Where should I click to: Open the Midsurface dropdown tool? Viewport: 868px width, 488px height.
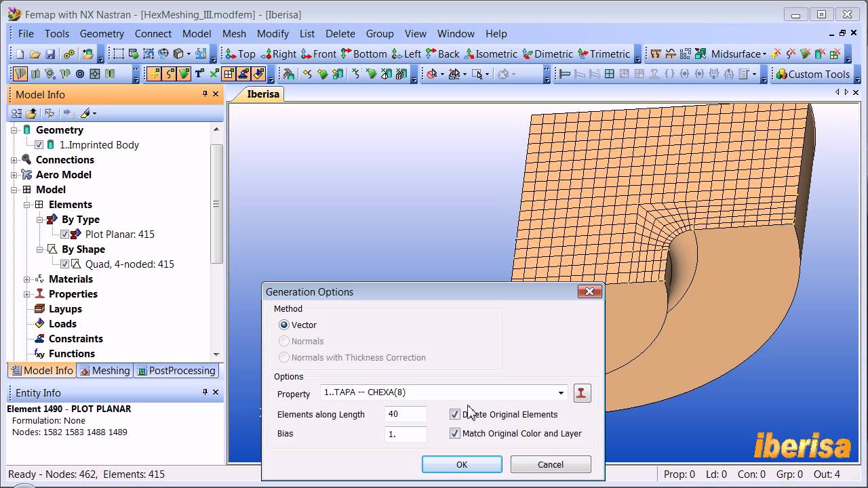tap(738, 54)
